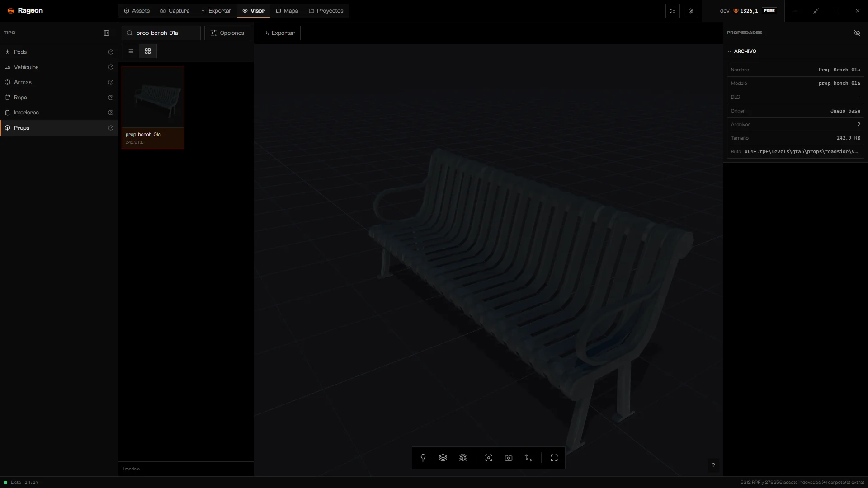Select the Peds type category
Viewport: 868px width, 488px height.
tap(59, 52)
